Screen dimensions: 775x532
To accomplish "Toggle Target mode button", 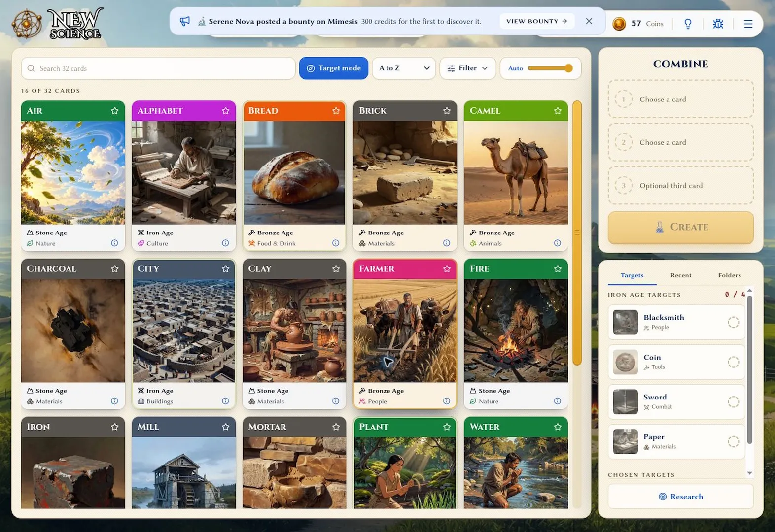I will pyautogui.click(x=334, y=68).
